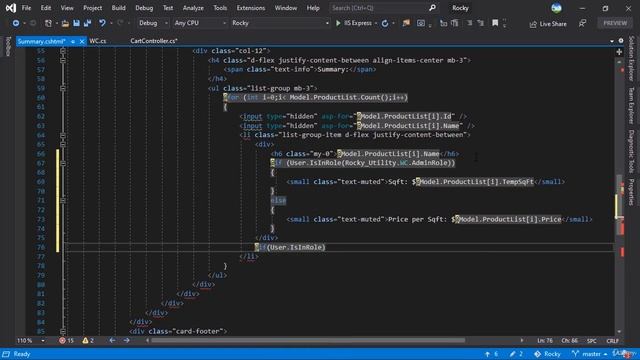Viewport: 640px width, 360px height.
Task: Close the Summary.cshtml tab
Action: point(82,41)
